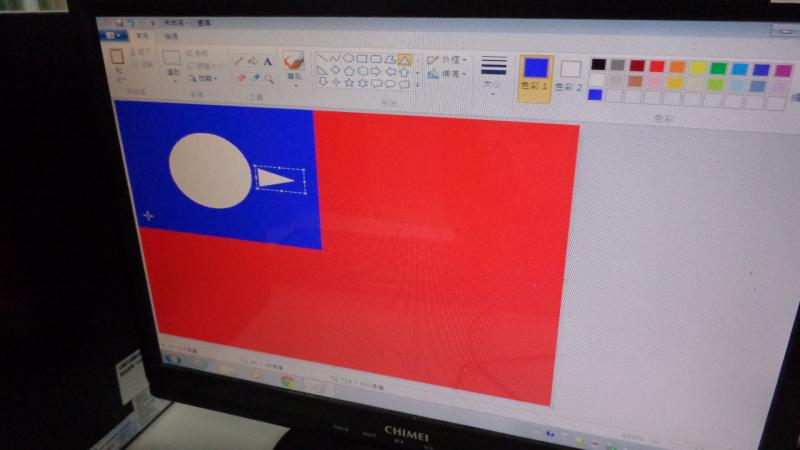
Task: Choose the Four-point star shape
Action: click(x=336, y=82)
